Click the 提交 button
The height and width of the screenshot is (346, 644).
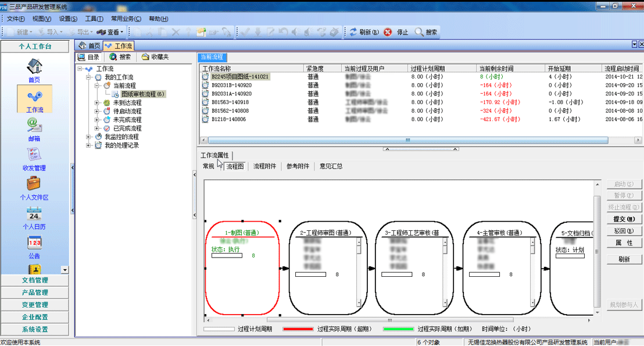pos(624,219)
